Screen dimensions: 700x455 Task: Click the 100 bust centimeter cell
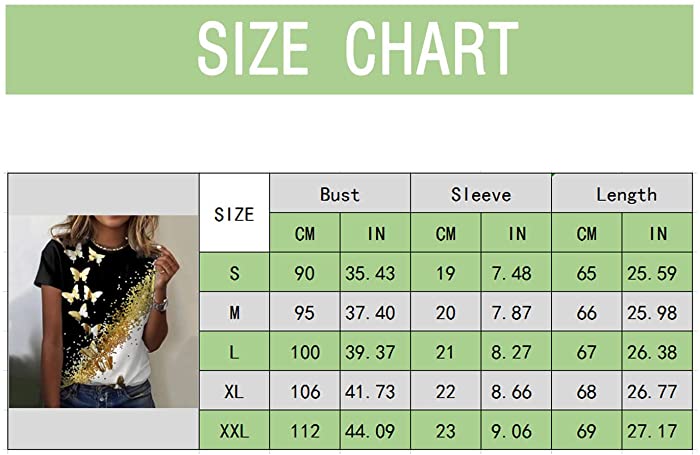pos(305,351)
